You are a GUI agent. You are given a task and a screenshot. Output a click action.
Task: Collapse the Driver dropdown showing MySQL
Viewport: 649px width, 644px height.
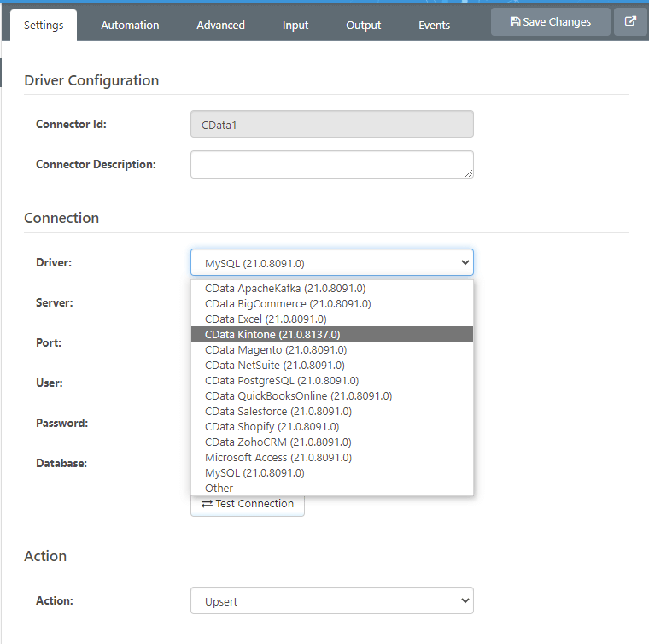(x=331, y=262)
